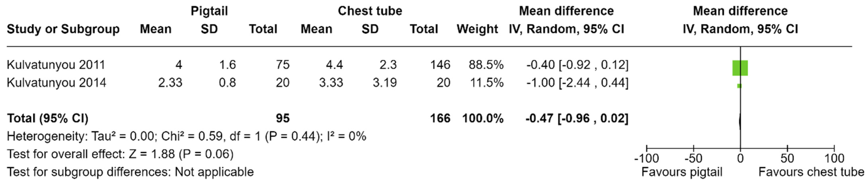Click the Heterogeneity statistics line

click(x=186, y=137)
